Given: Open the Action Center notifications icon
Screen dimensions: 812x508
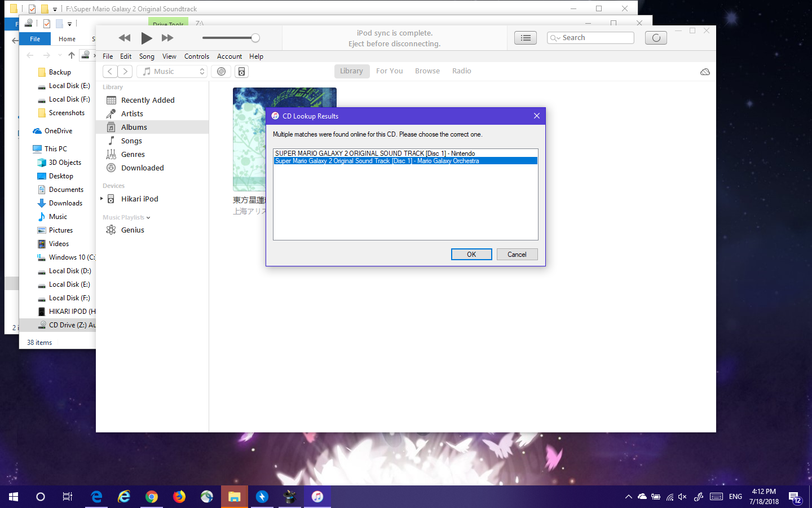Looking at the screenshot, I should [795, 497].
